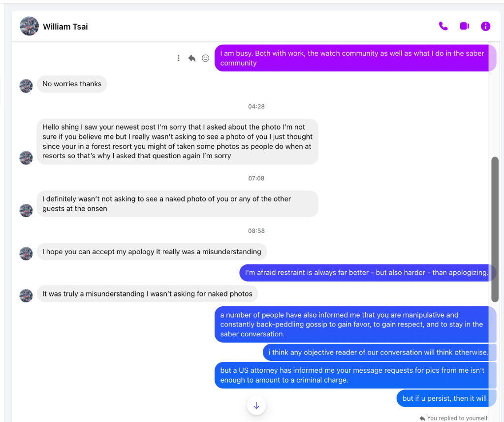Open the three-dot more options menu
Viewport: 504px width, 422px height.
click(178, 58)
